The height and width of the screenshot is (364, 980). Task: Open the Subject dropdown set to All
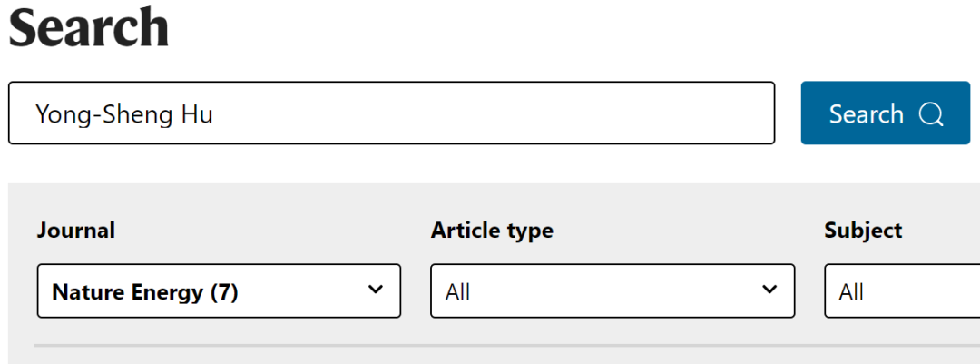pos(902,290)
